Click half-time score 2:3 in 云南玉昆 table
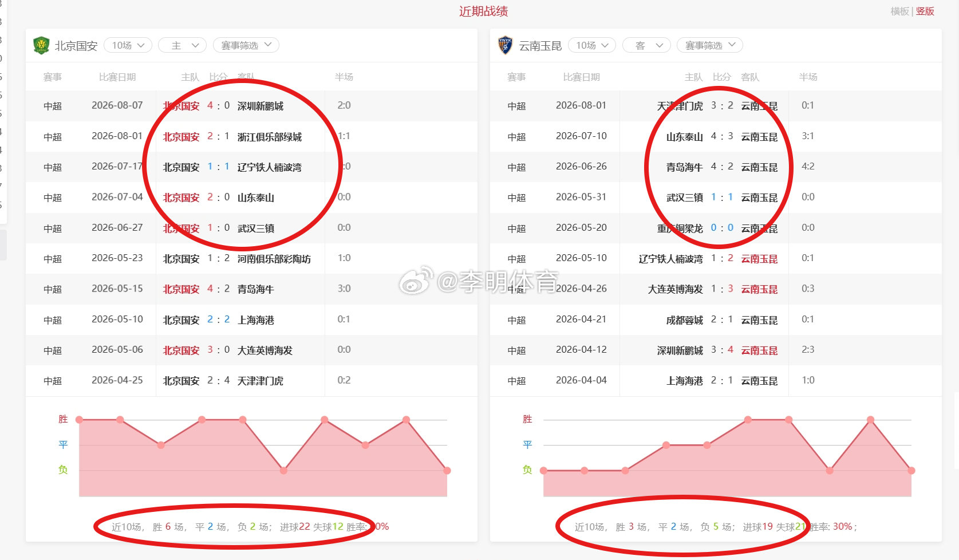 click(808, 350)
